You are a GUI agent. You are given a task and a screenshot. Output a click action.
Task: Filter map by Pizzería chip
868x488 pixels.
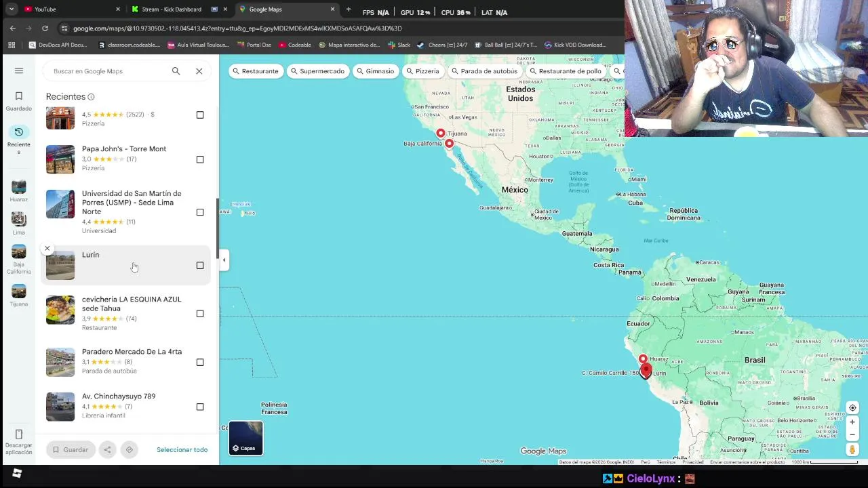pos(422,71)
